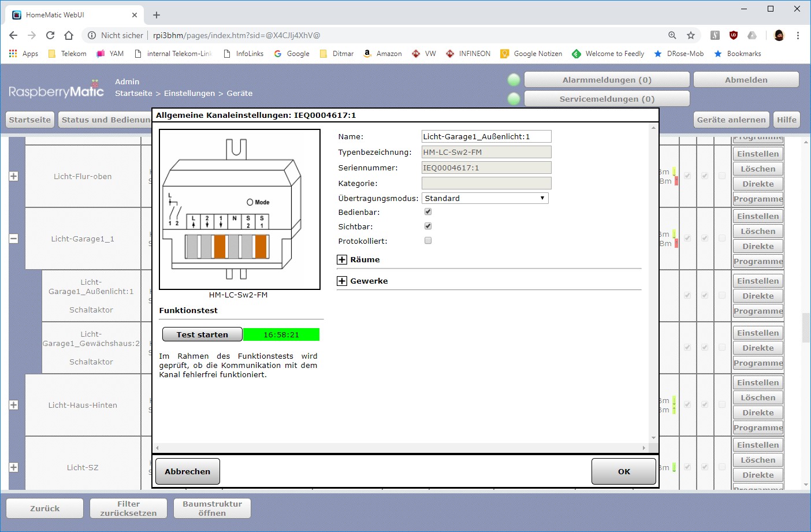Click the Geräte anlernen menu button
The width and height of the screenshot is (811, 532).
coord(731,120)
